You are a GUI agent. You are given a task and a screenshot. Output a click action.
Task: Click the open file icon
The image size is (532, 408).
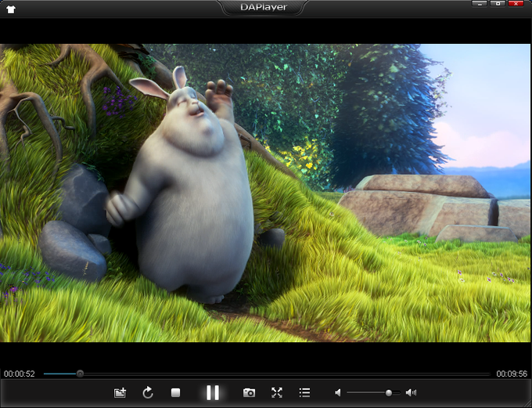point(120,393)
